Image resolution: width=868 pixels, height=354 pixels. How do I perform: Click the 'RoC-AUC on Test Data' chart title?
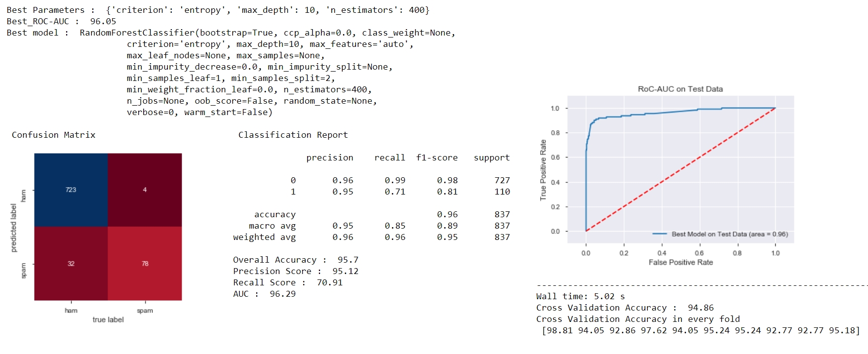680,89
